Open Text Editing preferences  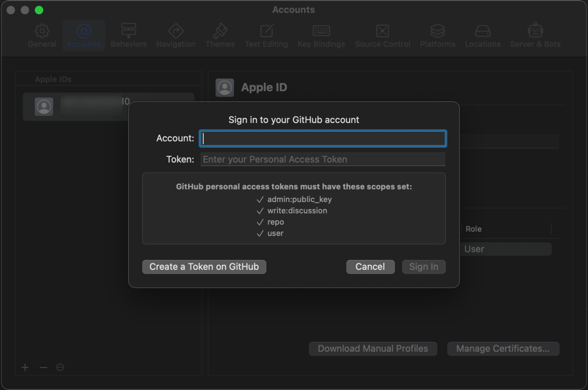266,35
